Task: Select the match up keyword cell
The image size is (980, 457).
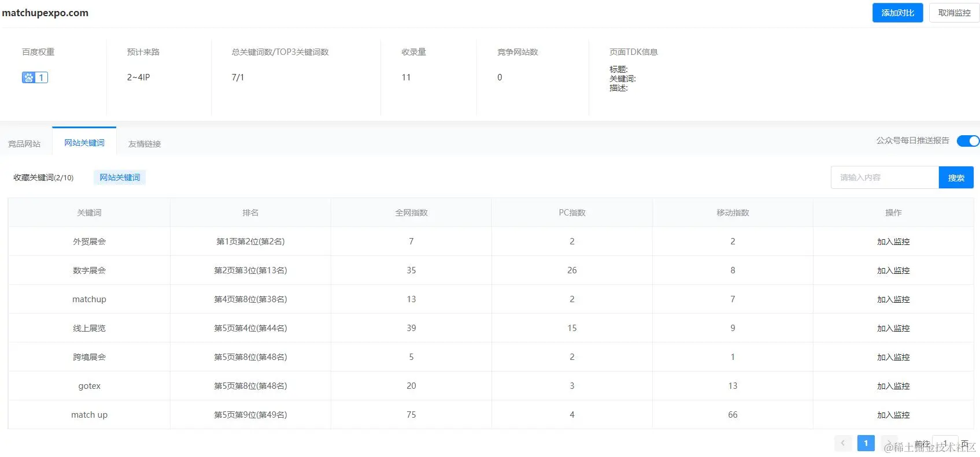Action: (89, 415)
